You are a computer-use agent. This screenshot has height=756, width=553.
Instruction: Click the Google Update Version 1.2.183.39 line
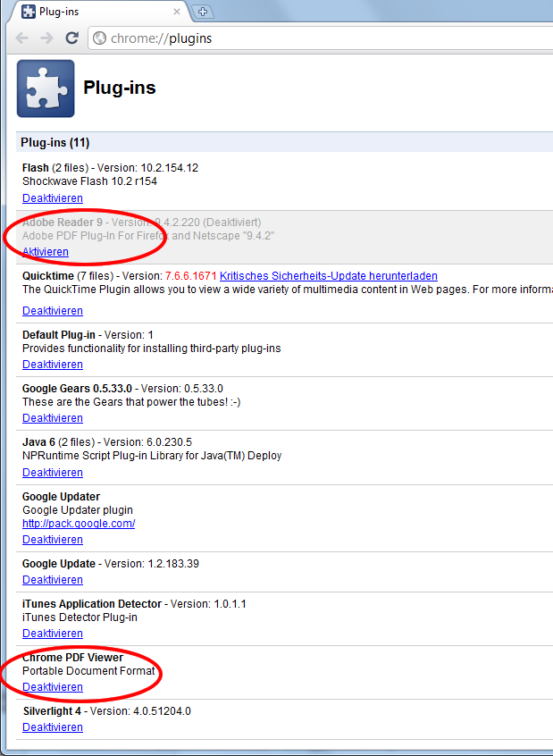point(111,563)
